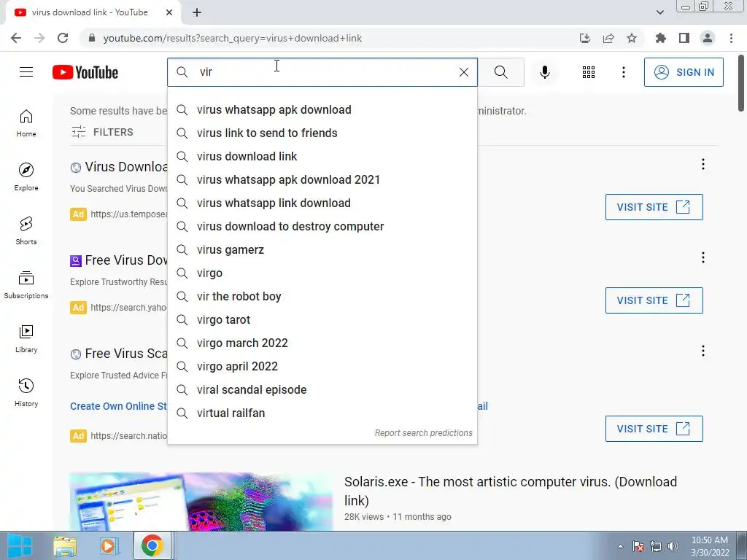Go to Home in the sidebar
The height and width of the screenshot is (560, 747).
26,123
